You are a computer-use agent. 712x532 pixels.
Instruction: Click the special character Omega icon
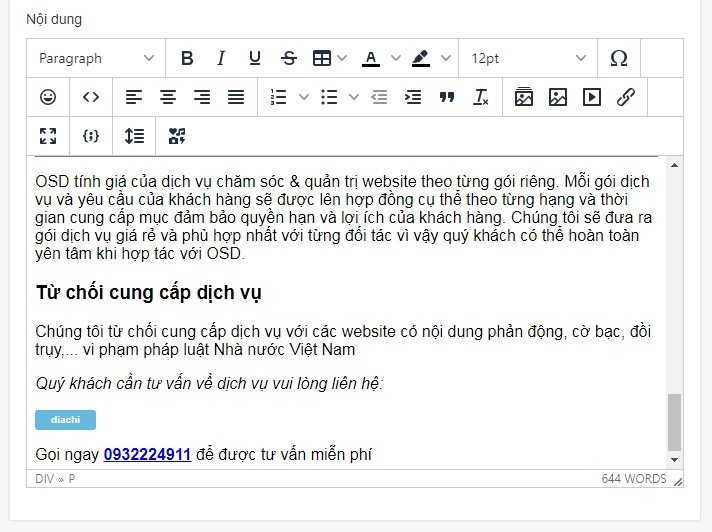click(x=618, y=58)
